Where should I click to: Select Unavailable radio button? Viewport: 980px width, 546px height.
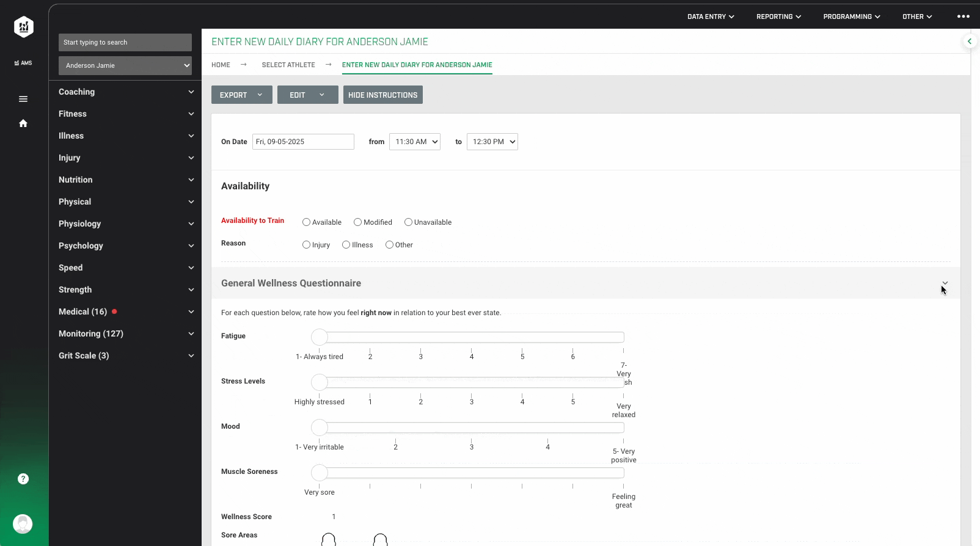[x=408, y=222]
